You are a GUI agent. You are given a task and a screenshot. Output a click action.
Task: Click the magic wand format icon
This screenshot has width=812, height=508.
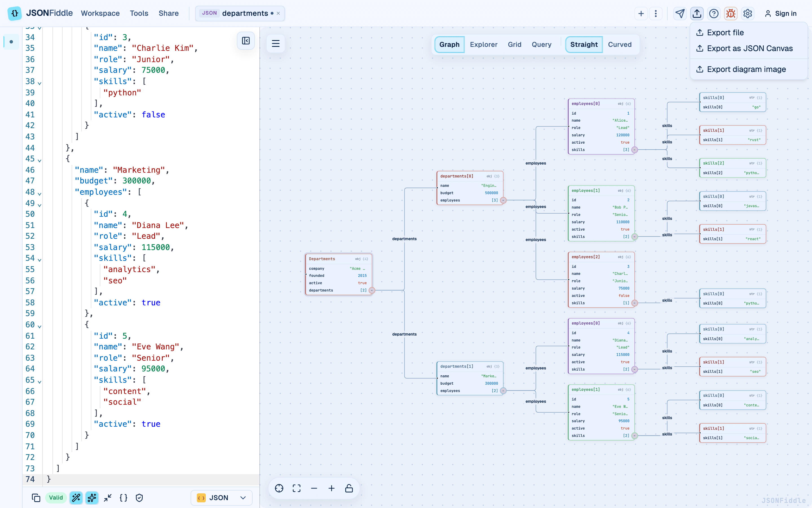click(x=76, y=498)
